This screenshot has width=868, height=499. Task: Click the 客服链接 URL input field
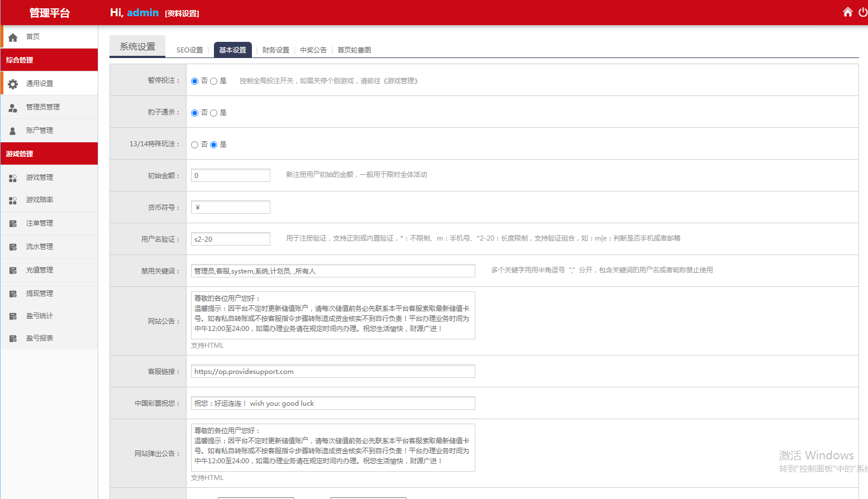pos(333,372)
